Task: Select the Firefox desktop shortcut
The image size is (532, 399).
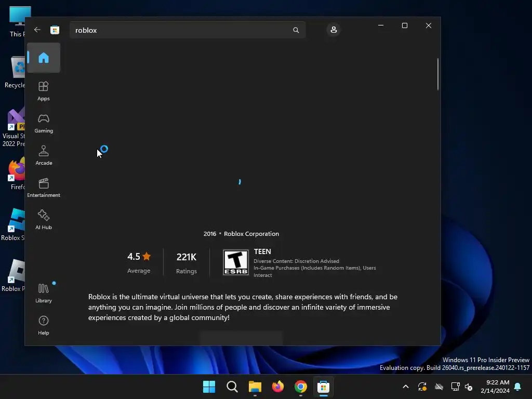Action: pos(16,174)
